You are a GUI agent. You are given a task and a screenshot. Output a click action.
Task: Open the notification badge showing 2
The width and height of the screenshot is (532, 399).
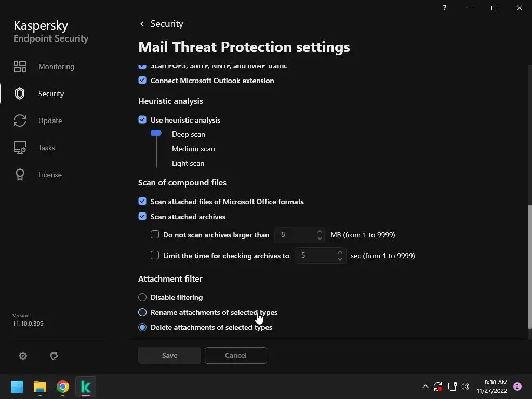click(x=517, y=387)
